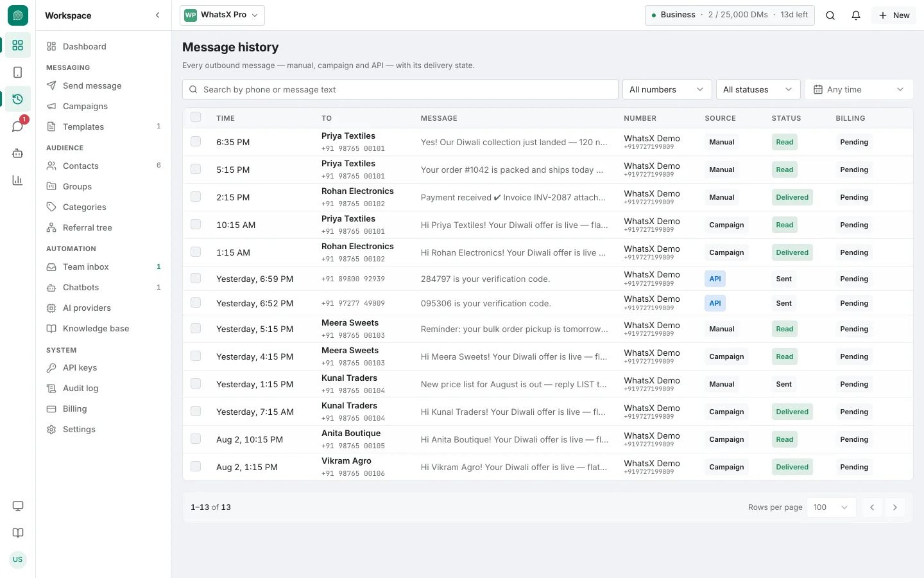Click the Settings gear icon
This screenshot has height=578, width=924.
point(51,429)
